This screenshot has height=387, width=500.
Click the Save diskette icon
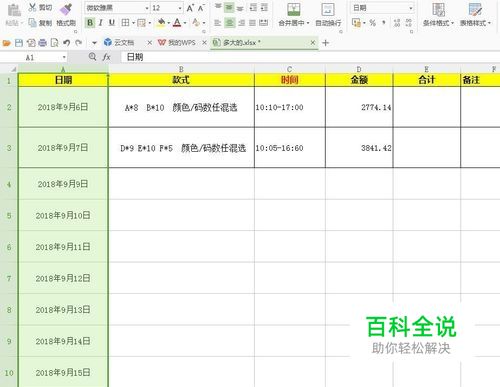[19, 43]
